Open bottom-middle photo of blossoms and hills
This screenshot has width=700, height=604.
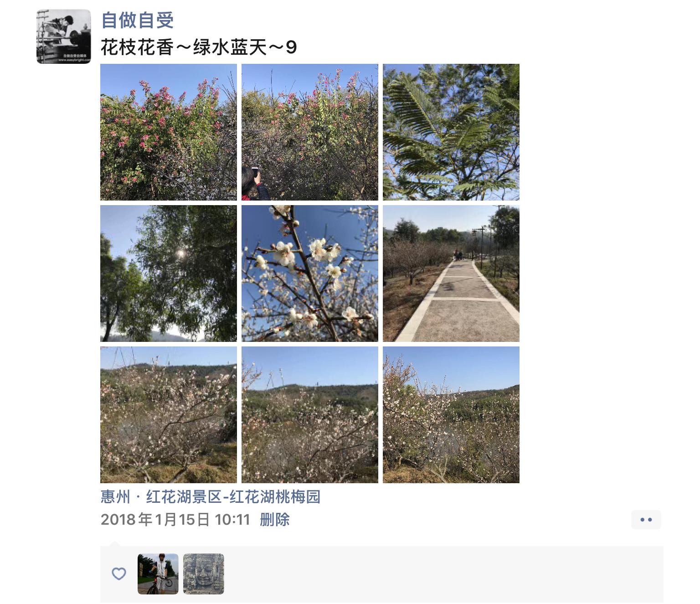pyautogui.click(x=310, y=415)
